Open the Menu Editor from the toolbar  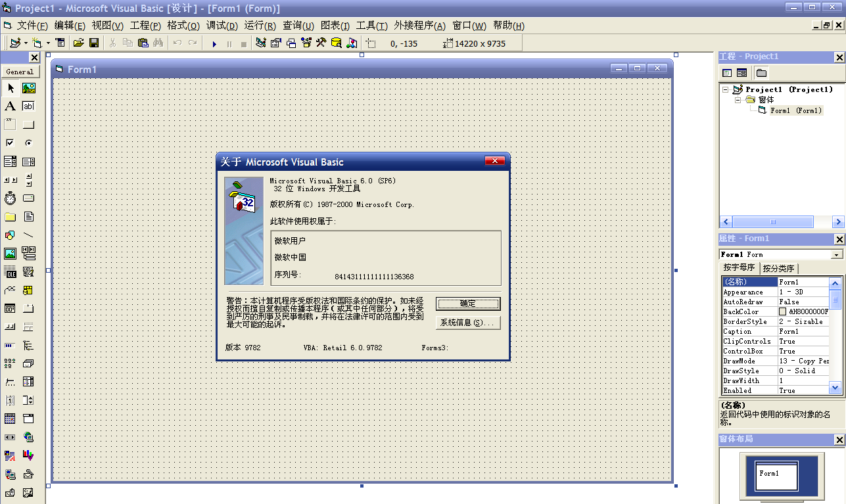click(60, 43)
